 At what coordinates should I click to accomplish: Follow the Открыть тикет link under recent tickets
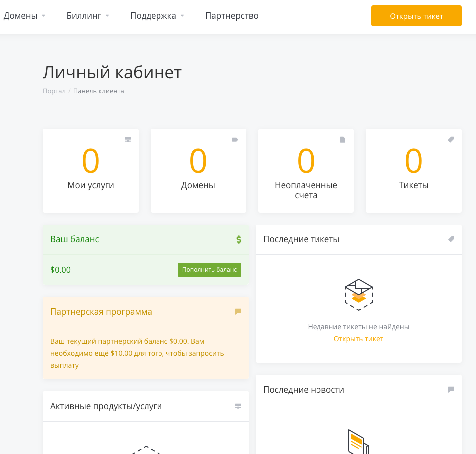tap(358, 339)
